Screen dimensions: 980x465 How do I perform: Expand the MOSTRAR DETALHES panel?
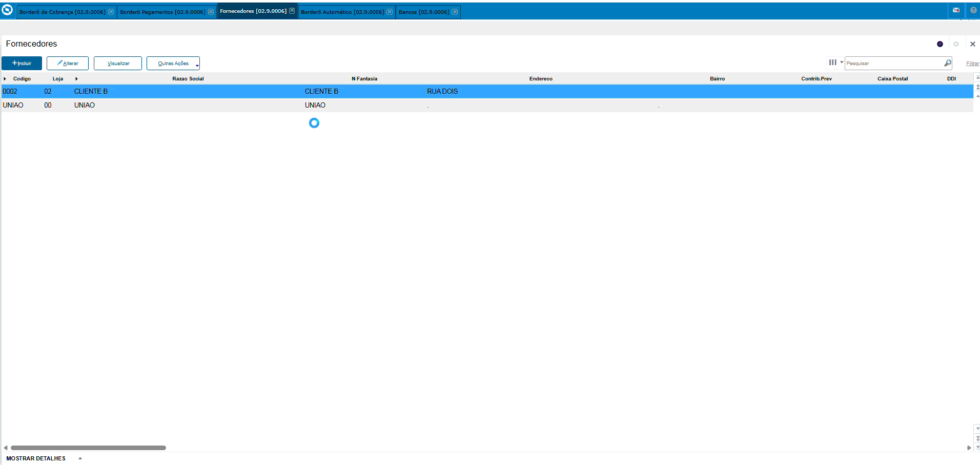36,458
